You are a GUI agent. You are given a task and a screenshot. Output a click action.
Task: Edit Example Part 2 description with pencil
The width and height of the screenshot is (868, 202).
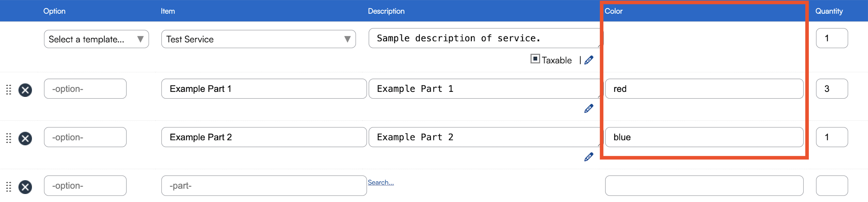point(588,157)
